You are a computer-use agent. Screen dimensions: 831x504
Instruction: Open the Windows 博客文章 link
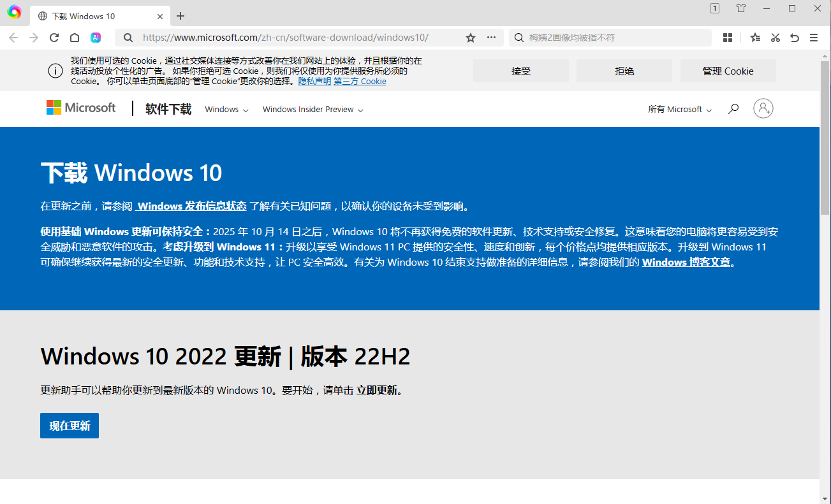(686, 262)
